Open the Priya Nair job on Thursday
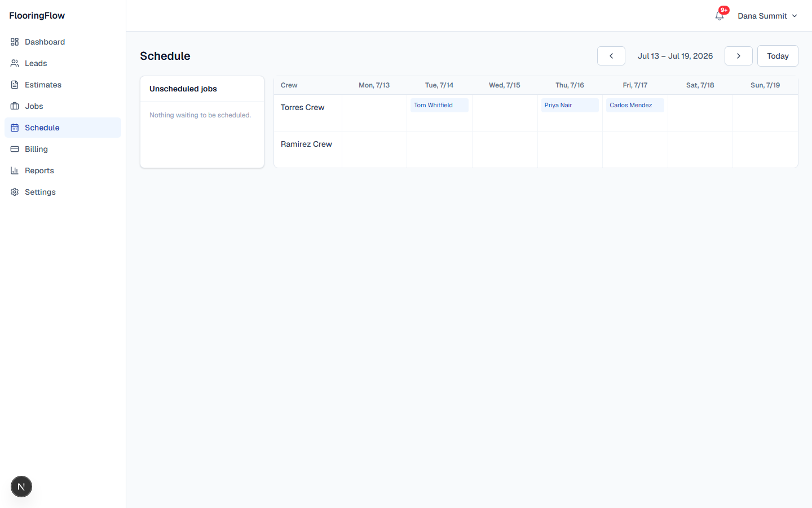The height and width of the screenshot is (508, 812). click(x=570, y=106)
